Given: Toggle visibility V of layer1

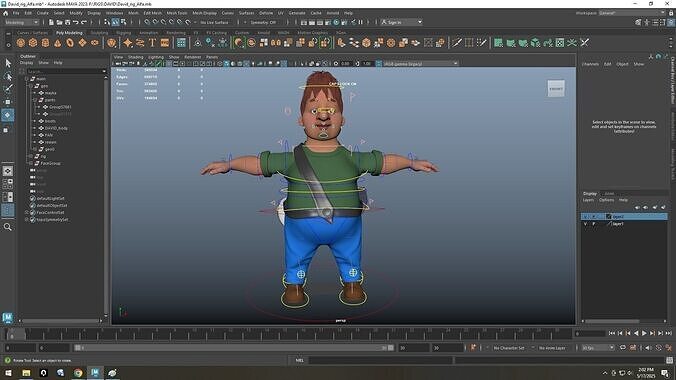Looking at the screenshot, I should (585, 224).
